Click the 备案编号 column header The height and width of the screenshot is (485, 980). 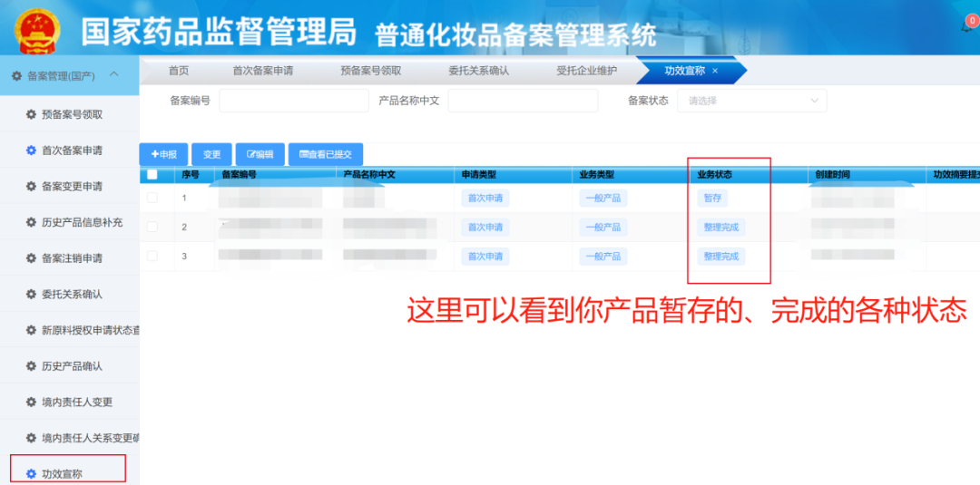click(x=239, y=175)
